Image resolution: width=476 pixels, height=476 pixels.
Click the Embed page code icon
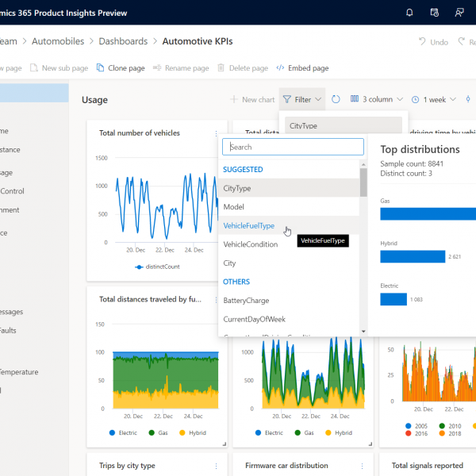coord(280,67)
